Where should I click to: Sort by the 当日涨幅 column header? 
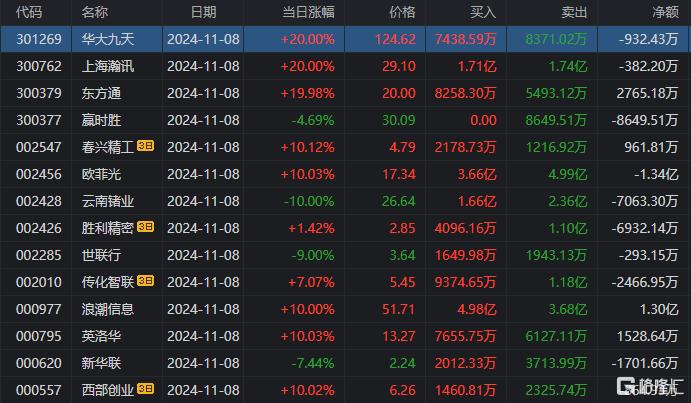click(x=308, y=12)
